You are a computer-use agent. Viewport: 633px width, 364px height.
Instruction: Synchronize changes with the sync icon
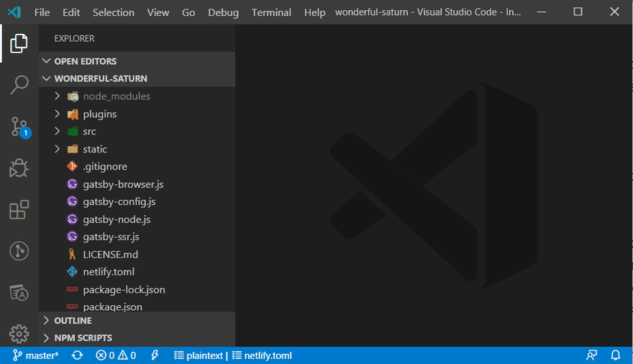pyautogui.click(x=77, y=355)
